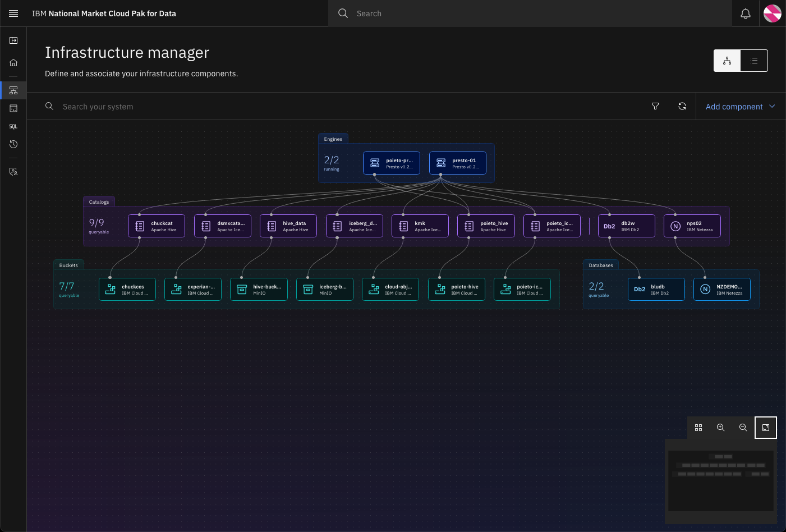Select the bludb Db2 database node

click(656, 290)
